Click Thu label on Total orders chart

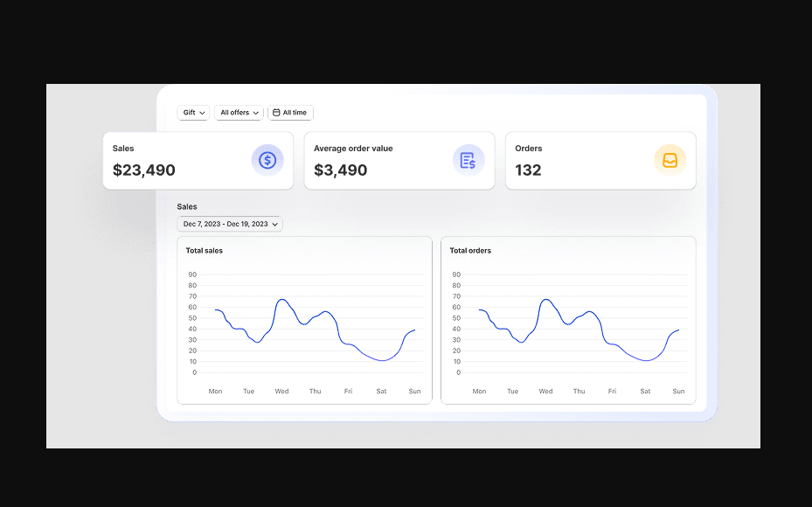(579, 391)
